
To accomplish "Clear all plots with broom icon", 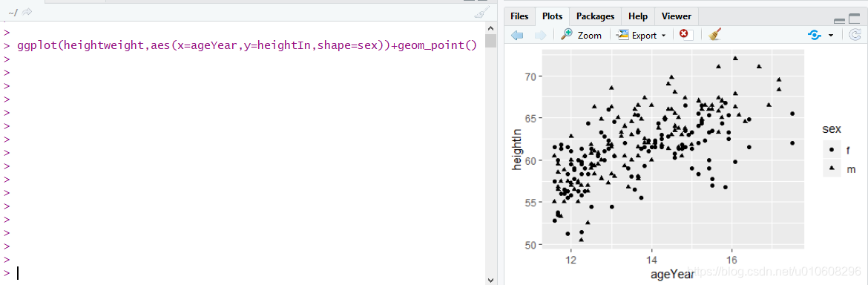I will click(x=714, y=35).
